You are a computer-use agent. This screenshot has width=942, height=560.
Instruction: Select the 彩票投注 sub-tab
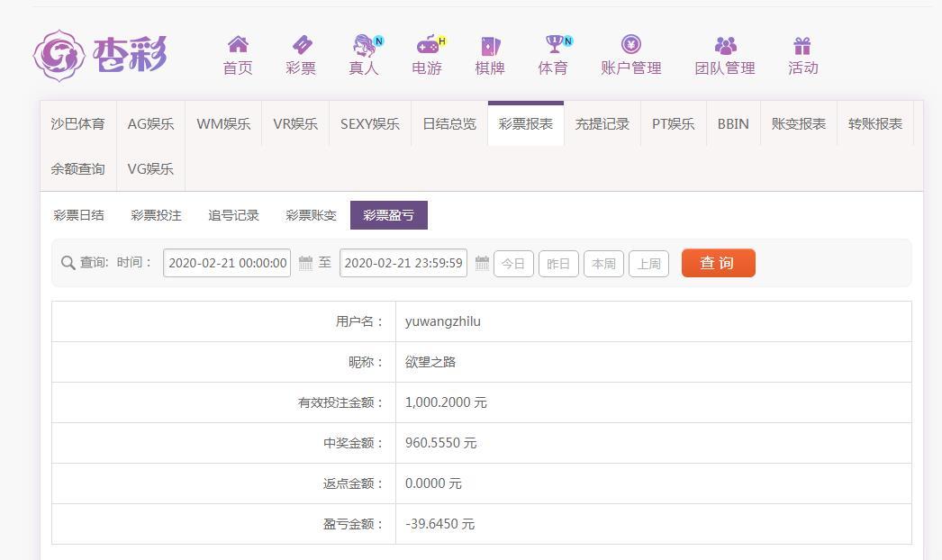click(156, 215)
